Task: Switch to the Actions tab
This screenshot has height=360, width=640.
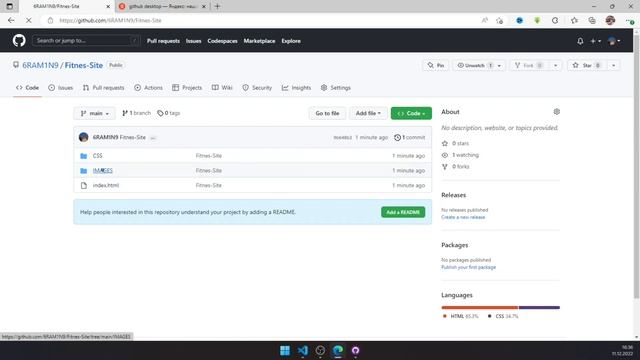Action: 149,88
